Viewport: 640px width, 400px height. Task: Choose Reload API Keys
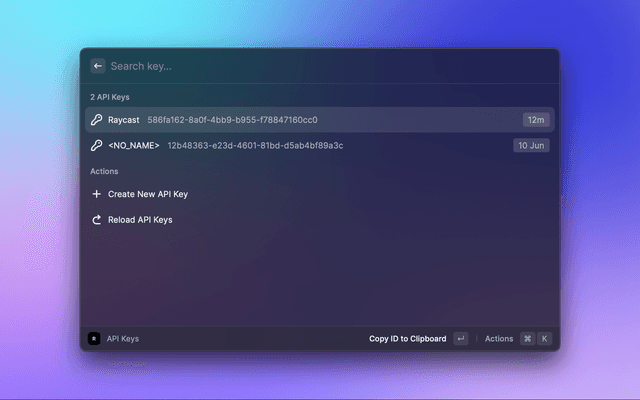click(140, 219)
